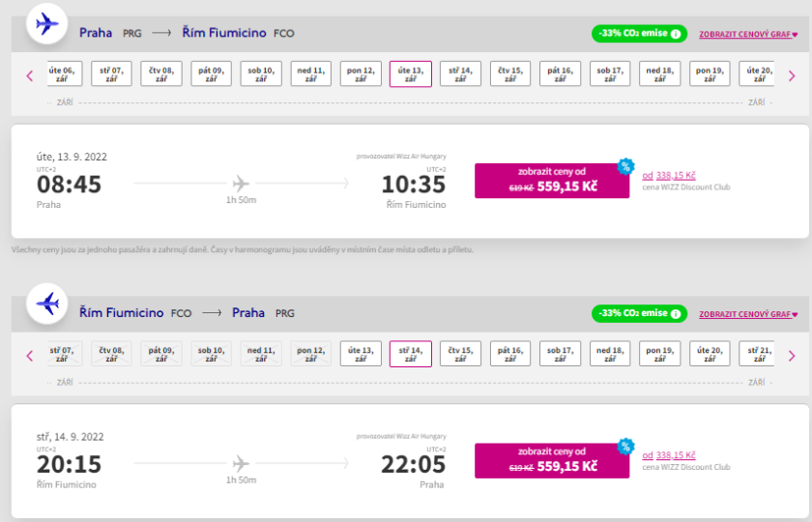Click the info icon on outbound CO₂ emise badge
Screen dimensions: 812x522
point(676,34)
